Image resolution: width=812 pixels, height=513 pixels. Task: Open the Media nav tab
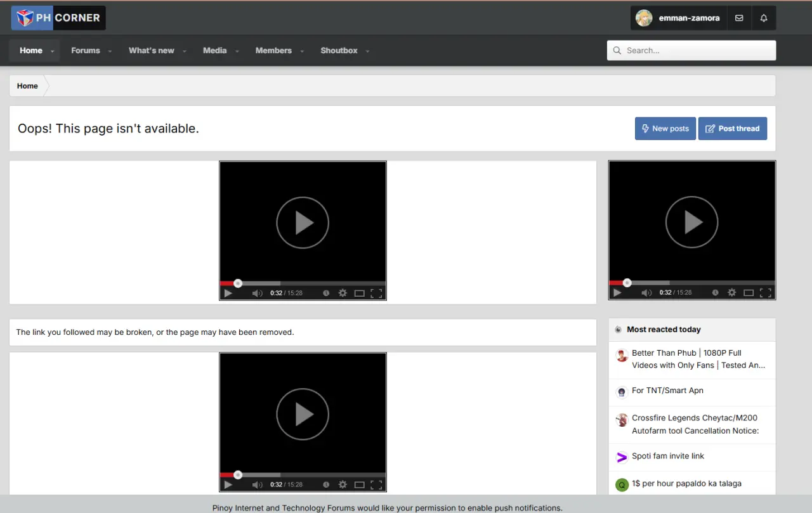coord(215,51)
